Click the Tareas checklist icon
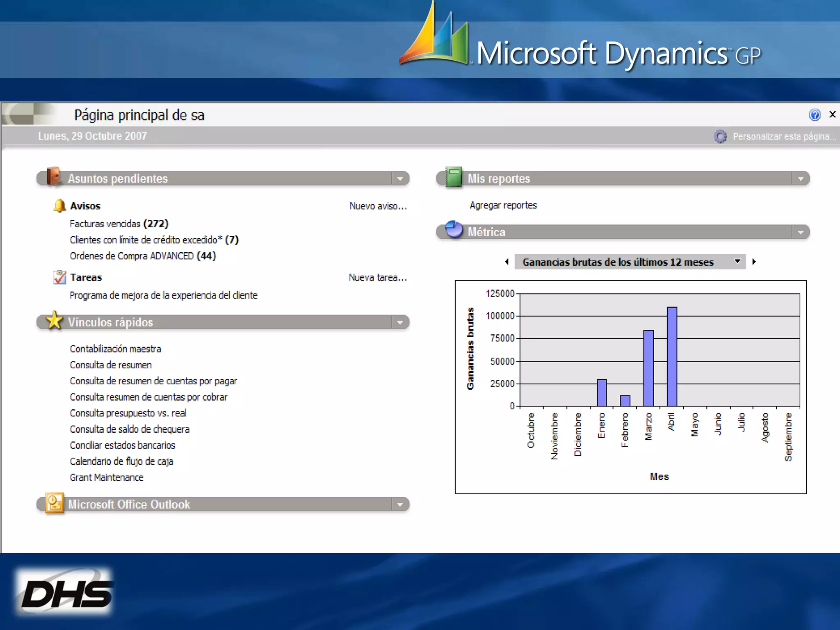Screen dimensions: 840x630 [59, 277]
